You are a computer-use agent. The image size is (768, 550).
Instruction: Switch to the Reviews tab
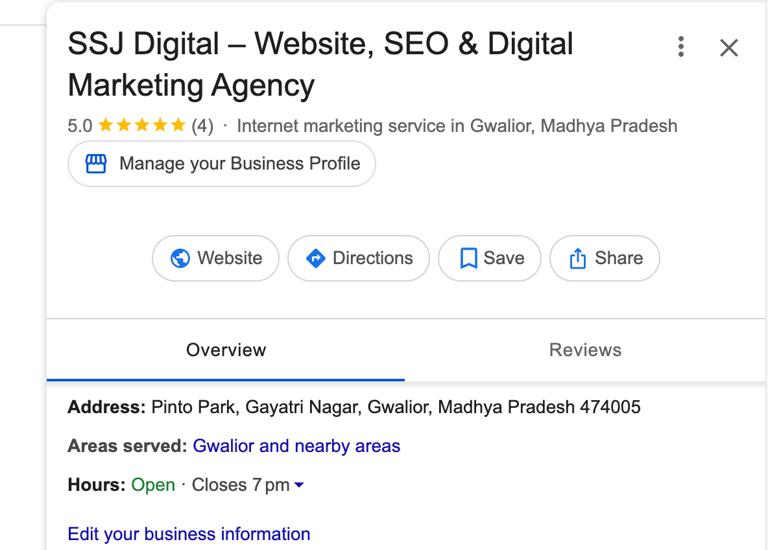(x=585, y=350)
